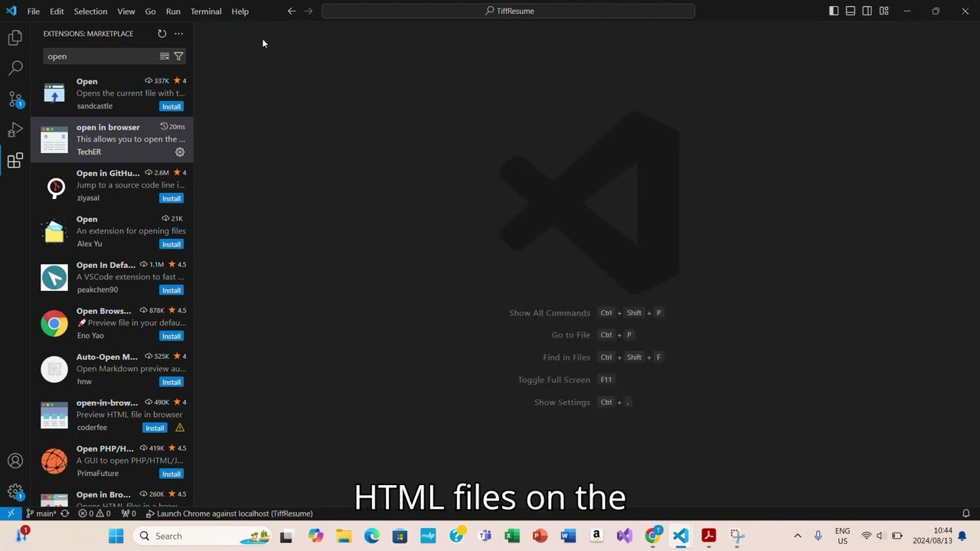Open the File menu
Screen dimensions: 980x551
tap(34, 11)
